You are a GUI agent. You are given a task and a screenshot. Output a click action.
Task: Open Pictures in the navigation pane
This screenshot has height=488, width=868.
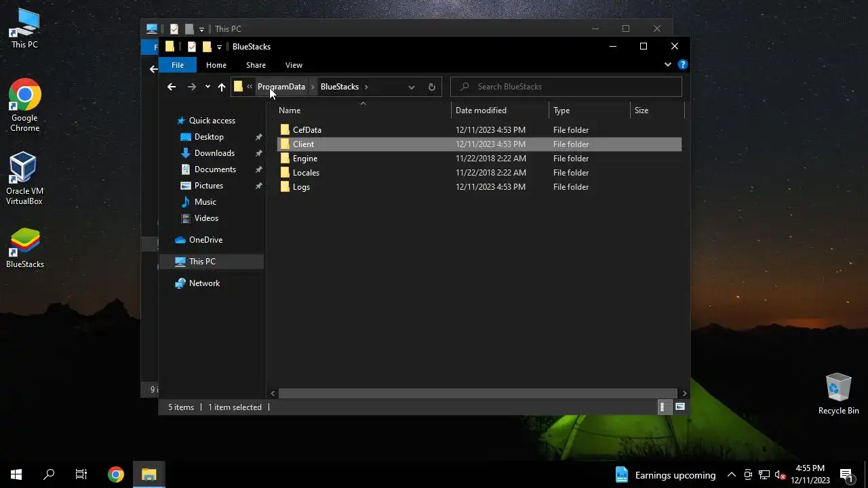[209, 186]
